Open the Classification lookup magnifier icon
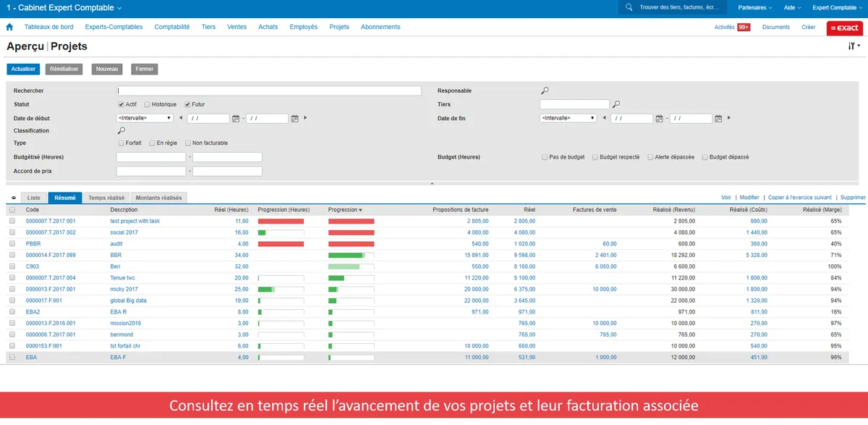868x425 pixels. pos(122,131)
